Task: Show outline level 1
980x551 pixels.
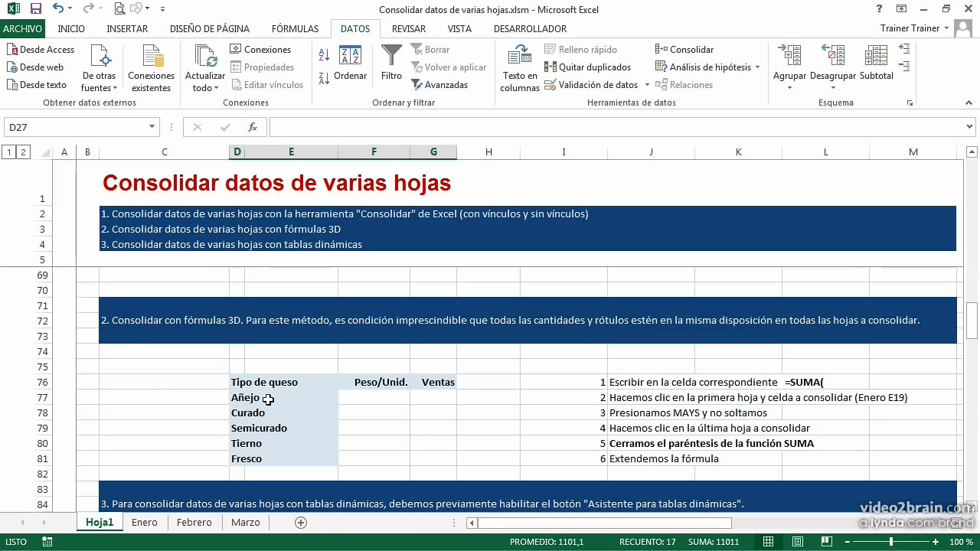Action: 9,152
